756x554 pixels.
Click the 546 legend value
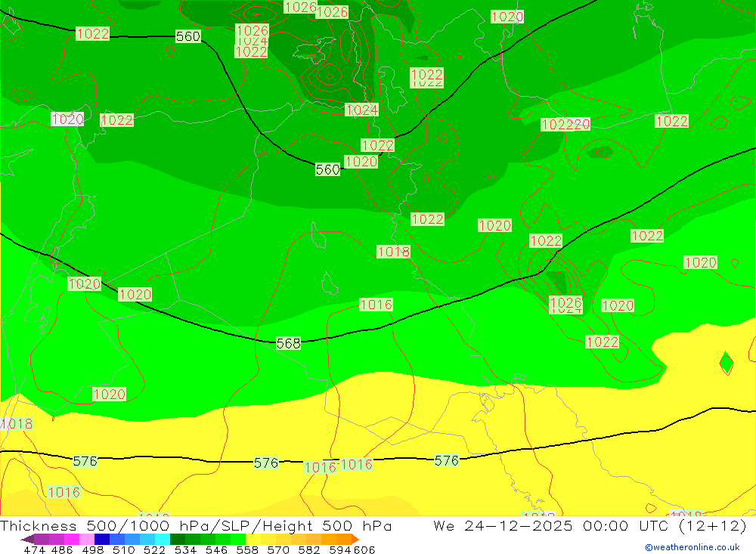216,550
